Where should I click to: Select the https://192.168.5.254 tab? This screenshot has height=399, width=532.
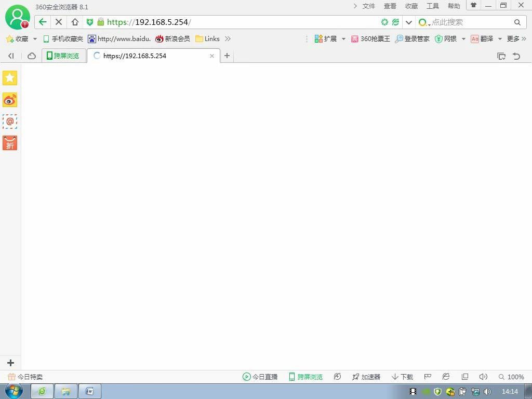153,56
